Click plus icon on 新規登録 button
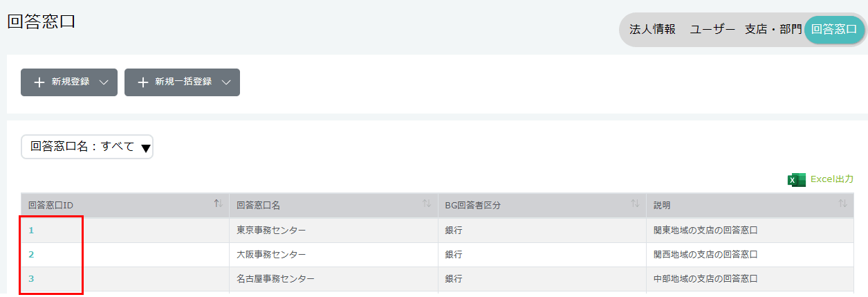This screenshot has width=868, height=297. (39, 82)
